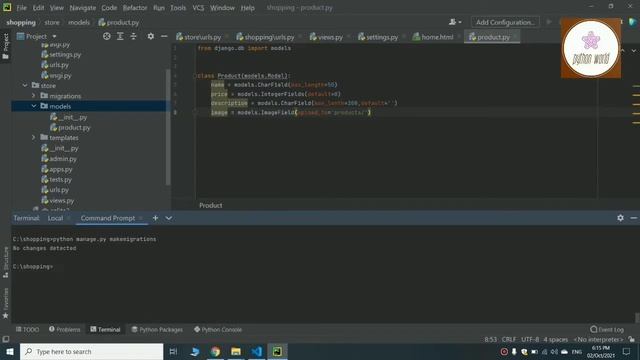Toggle the Favorites side tool window button

pyautogui.click(x=5, y=303)
